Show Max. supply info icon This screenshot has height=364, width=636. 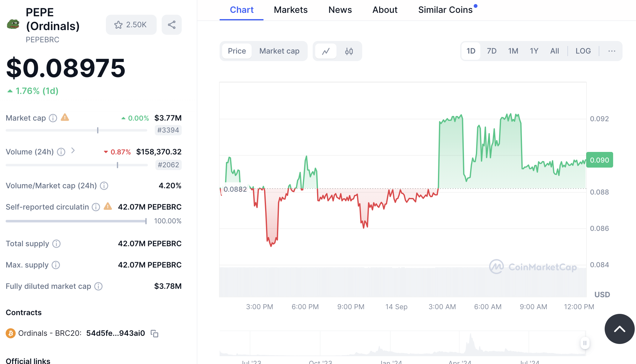tap(56, 265)
